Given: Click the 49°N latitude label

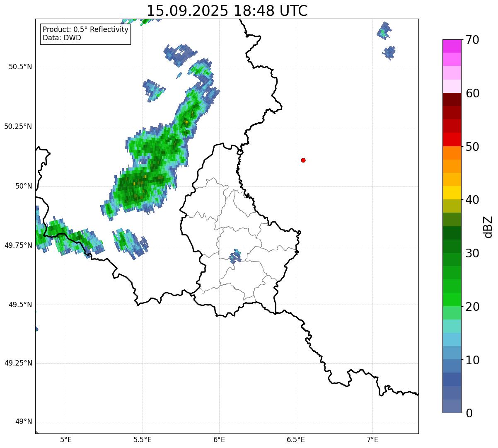Looking at the screenshot, I should click(x=24, y=422).
